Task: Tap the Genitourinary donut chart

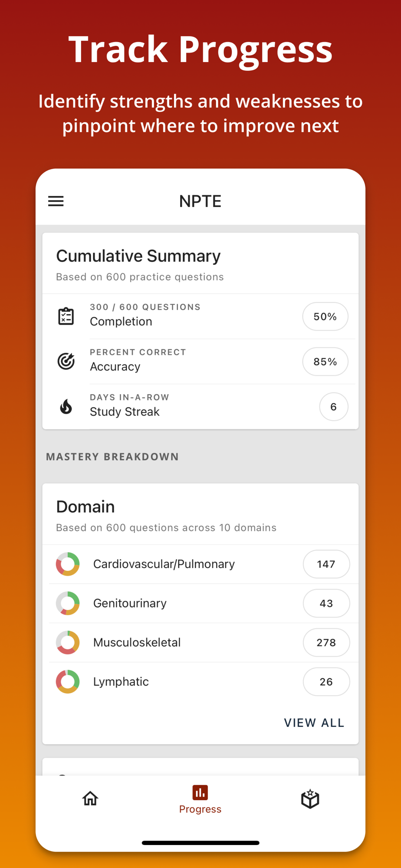Action: coord(68,603)
